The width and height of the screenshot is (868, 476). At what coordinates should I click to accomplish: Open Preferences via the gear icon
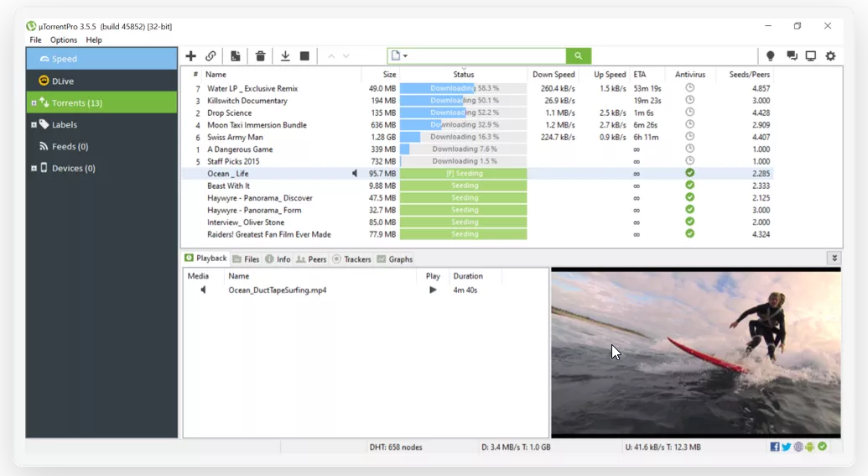click(830, 56)
